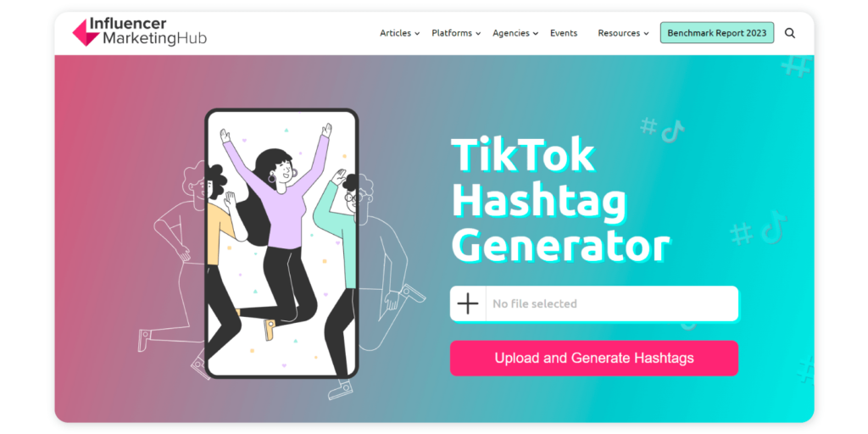Click Upload and Generate Hashtags button

[x=594, y=359]
